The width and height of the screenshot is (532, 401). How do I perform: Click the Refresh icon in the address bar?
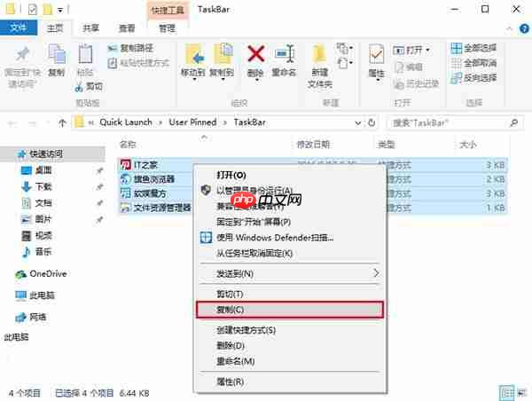pos(372,122)
